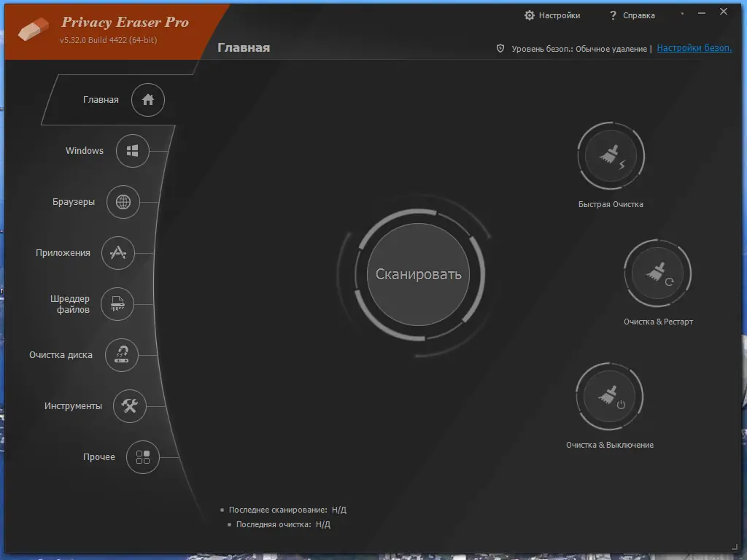747x560 pixels.
Task: Click the resize grip at window corner
Action: pyautogui.click(x=735, y=548)
